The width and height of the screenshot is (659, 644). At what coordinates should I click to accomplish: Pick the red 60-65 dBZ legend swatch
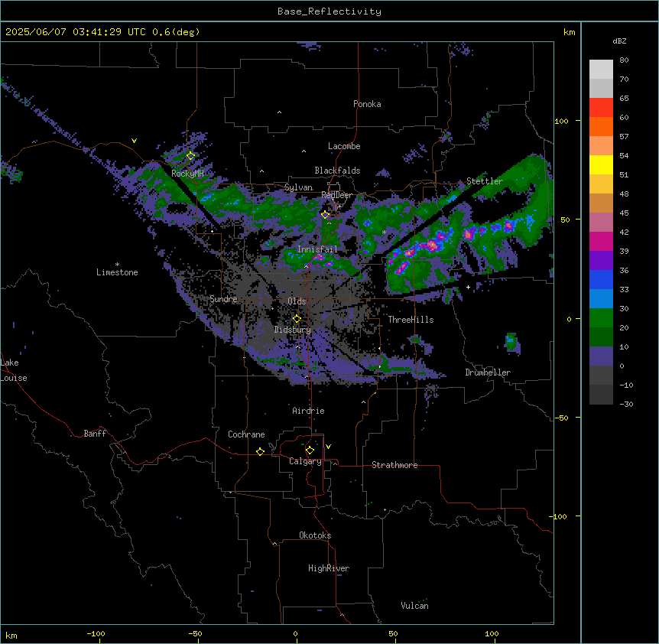click(x=601, y=108)
